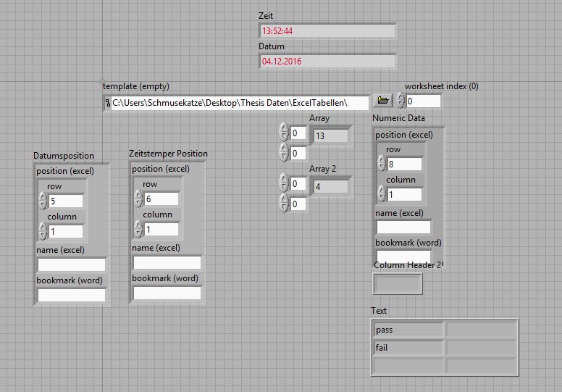Click Array first index stepper
Screen dimensions: 562x392
pos(284,132)
